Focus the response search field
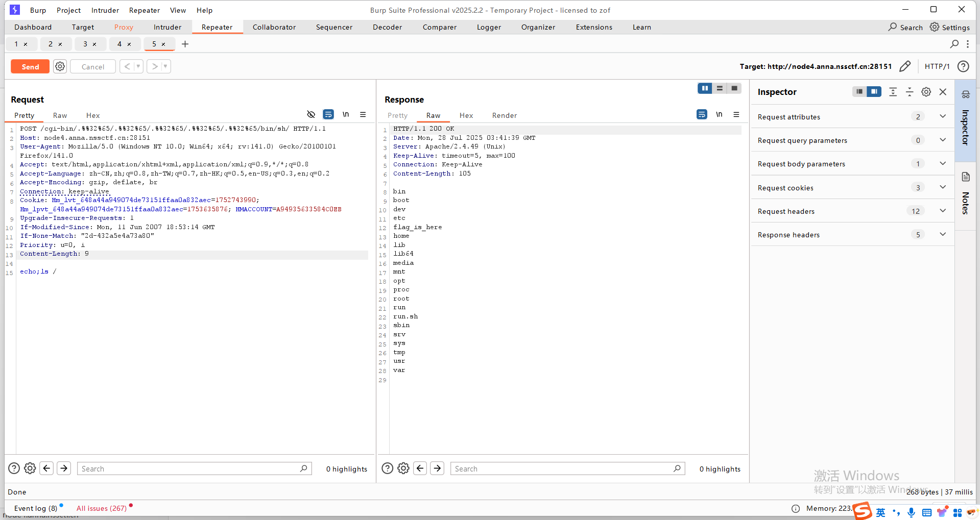Screen dimensions: 980x520 click(x=567, y=468)
